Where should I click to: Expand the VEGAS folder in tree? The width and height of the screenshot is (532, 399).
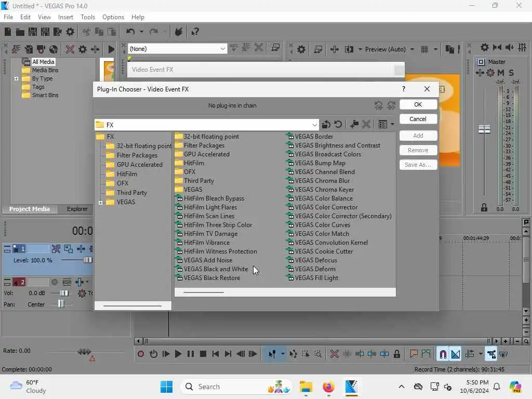point(101,203)
